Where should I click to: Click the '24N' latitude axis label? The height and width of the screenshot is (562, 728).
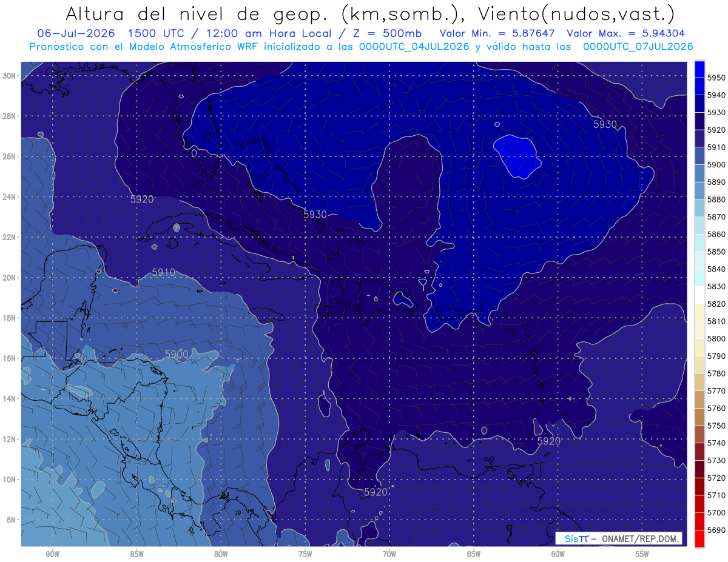click(x=10, y=197)
